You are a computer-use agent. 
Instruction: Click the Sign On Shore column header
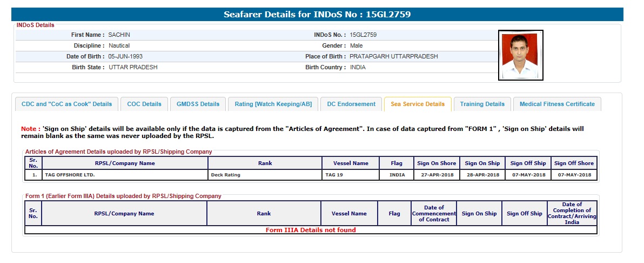click(x=437, y=163)
